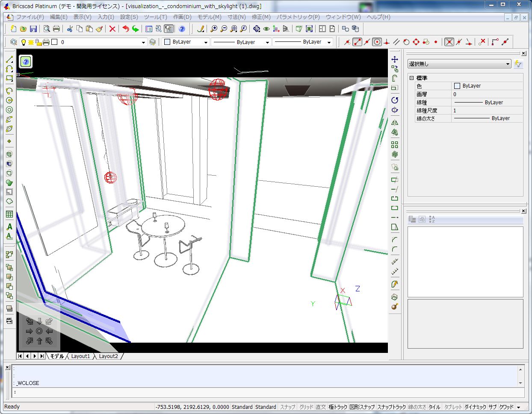The image size is (532, 414).
Task: Open the 作画(D) menu
Action: pyautogui.click(x=182, y=17)
